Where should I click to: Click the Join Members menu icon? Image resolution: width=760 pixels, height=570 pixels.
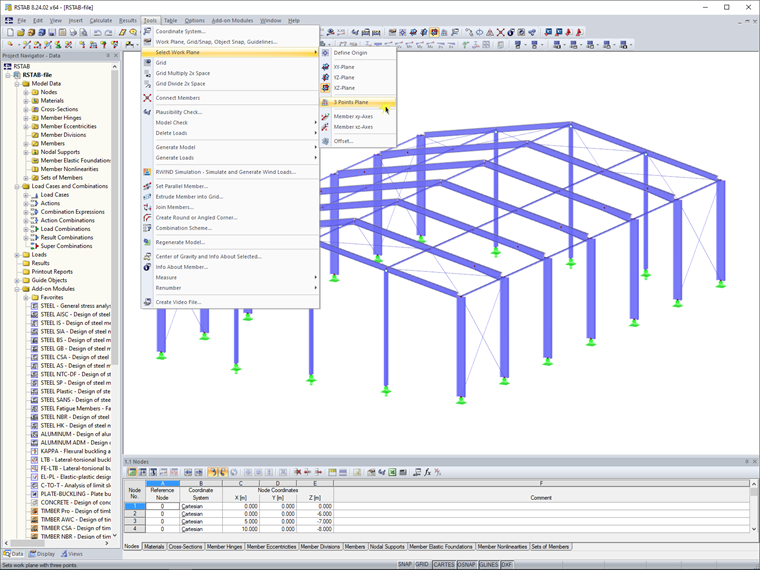[x=147, y=207]
